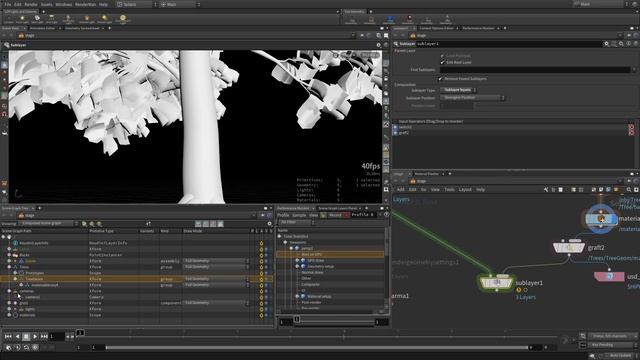Viewport: 640px width, 360px height.
Task: Click the current frame number field
Action: (57, 336)
